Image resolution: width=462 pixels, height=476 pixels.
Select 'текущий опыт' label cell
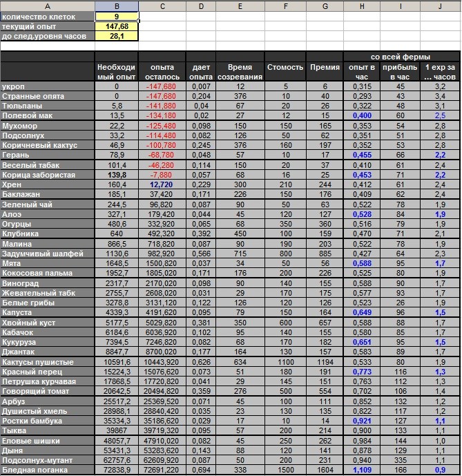pos(48,26)
